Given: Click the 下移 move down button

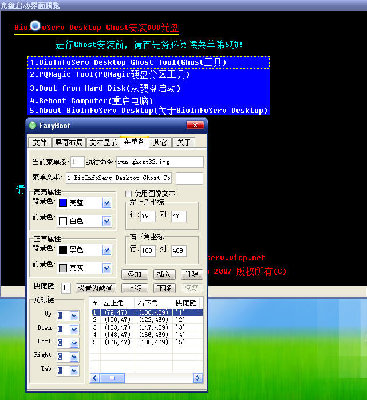Looking at the screenshot, I should tap(164, 288).
